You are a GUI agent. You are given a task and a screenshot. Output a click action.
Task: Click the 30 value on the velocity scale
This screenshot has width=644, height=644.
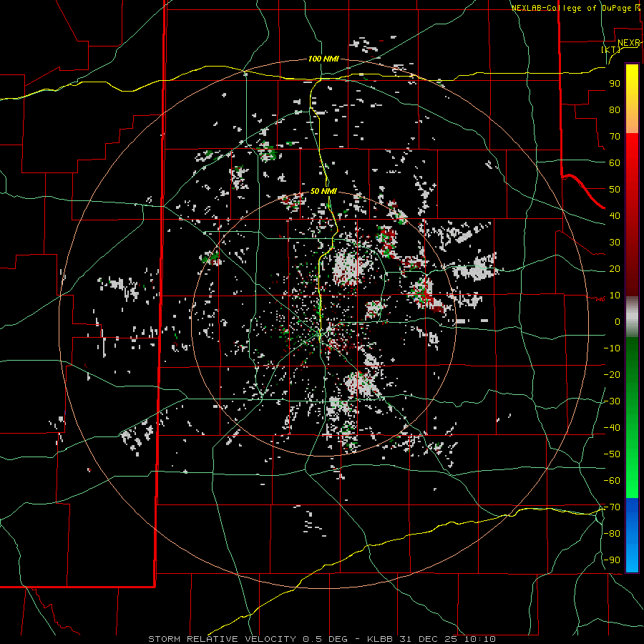click(615, 243)
